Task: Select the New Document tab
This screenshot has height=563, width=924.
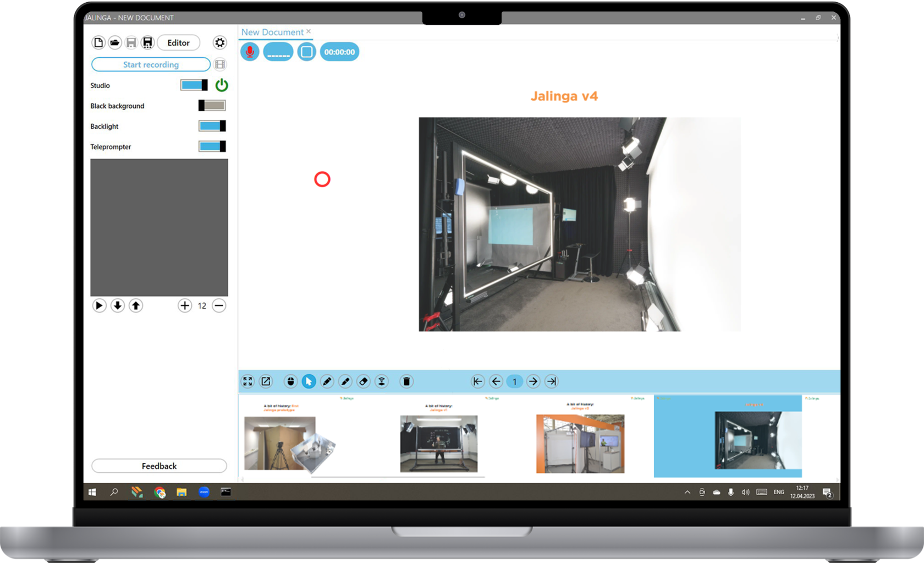Action: pyautogui.click(x=272, y=32)
